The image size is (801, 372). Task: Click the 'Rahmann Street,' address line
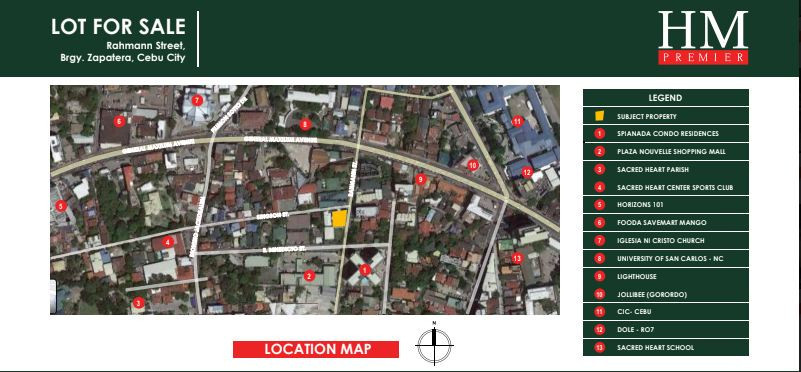(x=146, y=45)
